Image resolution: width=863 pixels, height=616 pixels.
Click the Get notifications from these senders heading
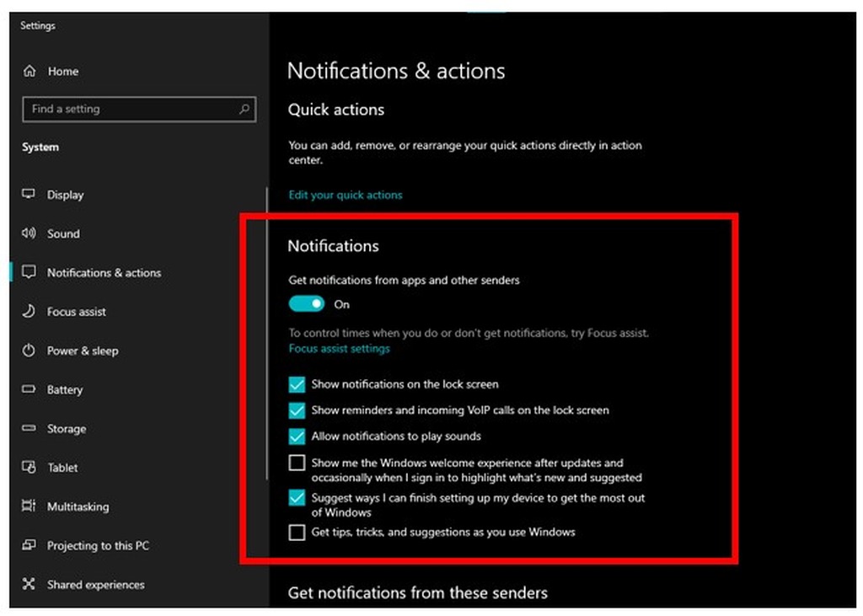(x=418, y=593)
